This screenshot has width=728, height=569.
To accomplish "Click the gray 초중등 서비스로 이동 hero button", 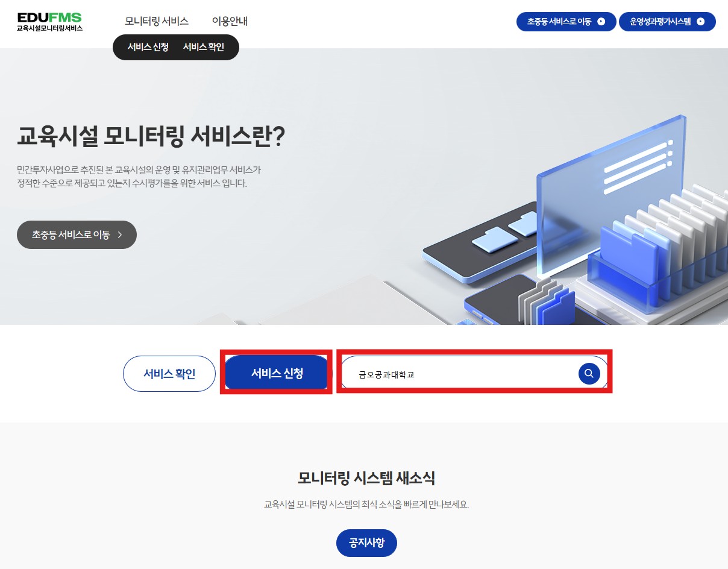I will [77, 235].
